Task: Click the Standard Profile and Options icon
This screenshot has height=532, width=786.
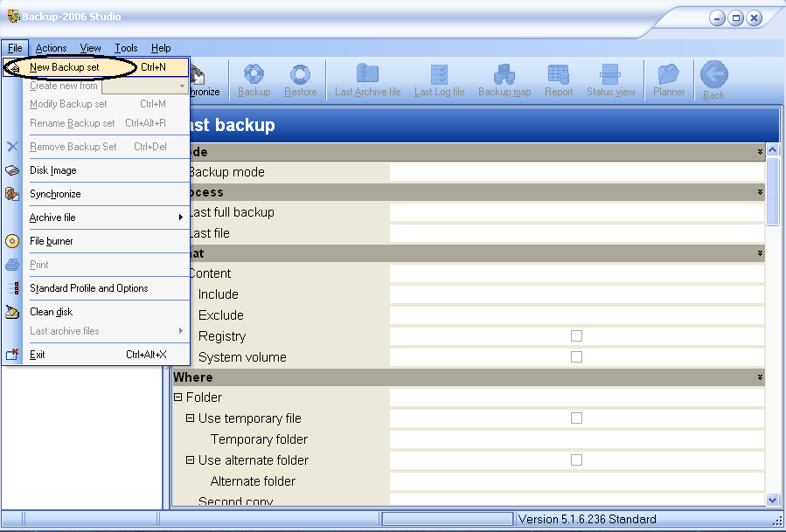Action: [x=12, y=288]
